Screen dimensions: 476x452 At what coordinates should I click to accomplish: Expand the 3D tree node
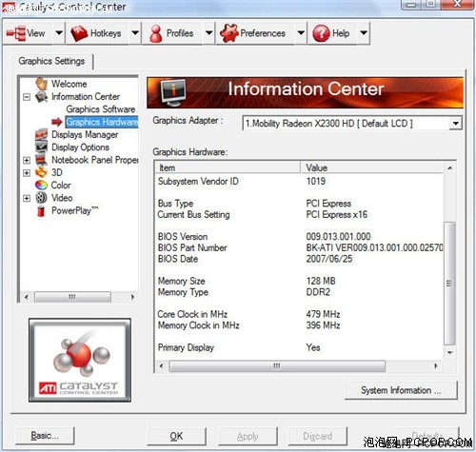[27, 173]
